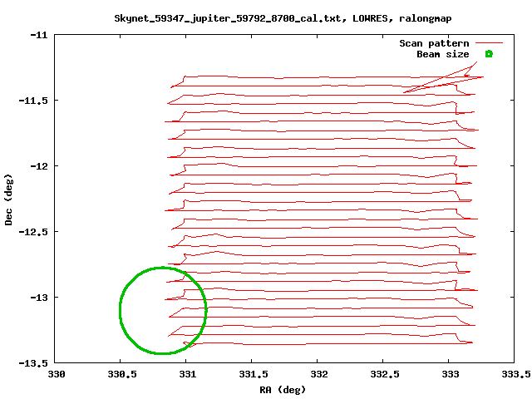
Task: Click the 331.5 x-axis tick label
Action: pyautogui.click(x=254, y=374)
